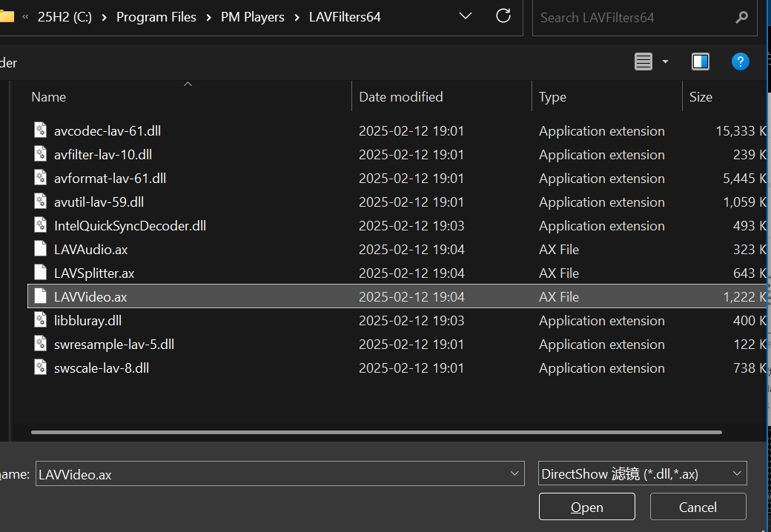Image resolution: width=771 pixels, height=532 pixels.
Task: Click the refresh icon beside address bar
Action: click(503, 16)
